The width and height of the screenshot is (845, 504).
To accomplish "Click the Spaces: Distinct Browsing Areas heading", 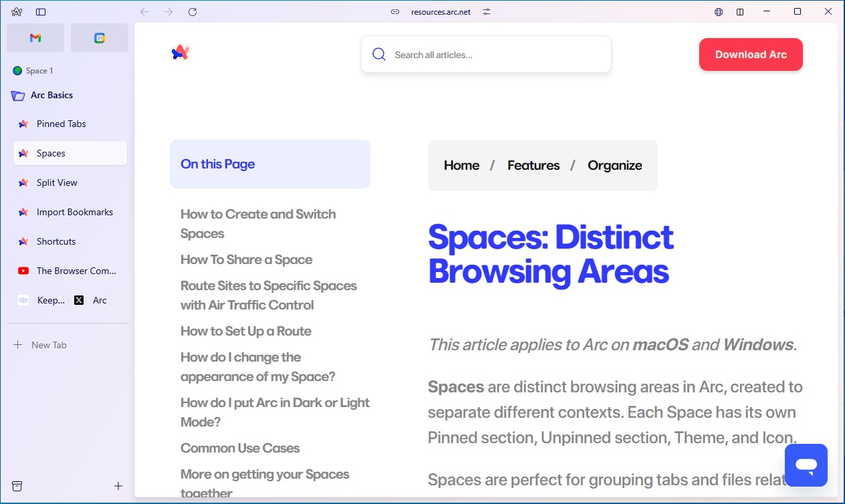I will [x=551, y=254].
